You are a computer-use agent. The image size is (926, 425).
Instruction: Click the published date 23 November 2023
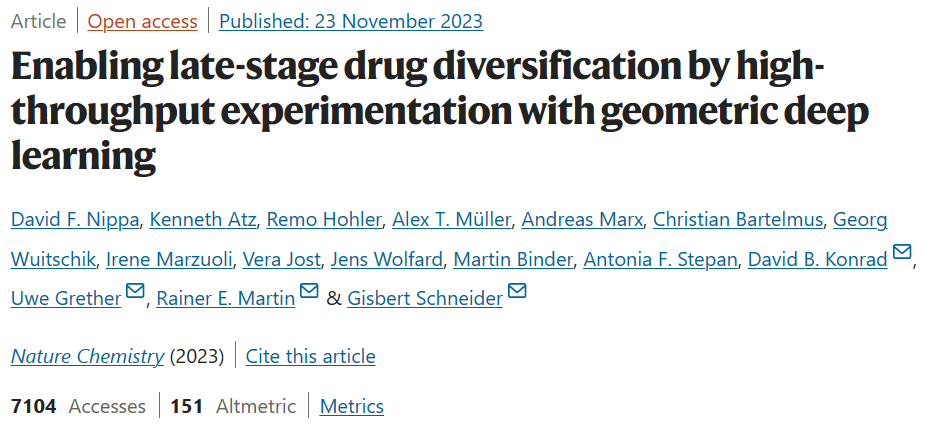(350, 21)
